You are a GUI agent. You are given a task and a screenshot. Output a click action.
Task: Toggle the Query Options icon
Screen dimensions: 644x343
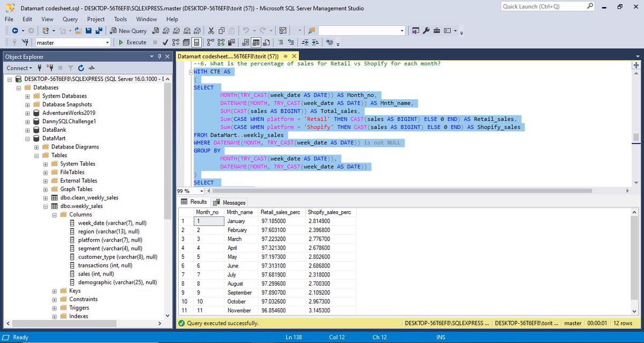pyautogui.click(x=186, y=42)
